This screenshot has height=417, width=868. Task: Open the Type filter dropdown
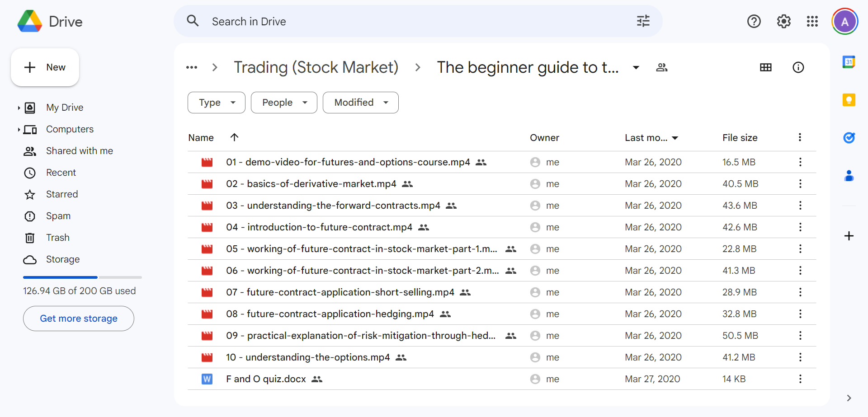(217, 103)
